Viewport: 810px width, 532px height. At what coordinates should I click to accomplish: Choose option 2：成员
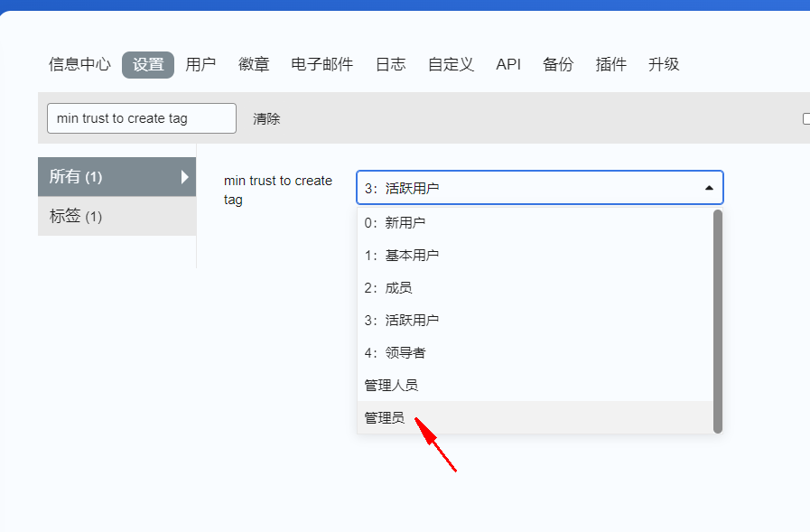535,288
